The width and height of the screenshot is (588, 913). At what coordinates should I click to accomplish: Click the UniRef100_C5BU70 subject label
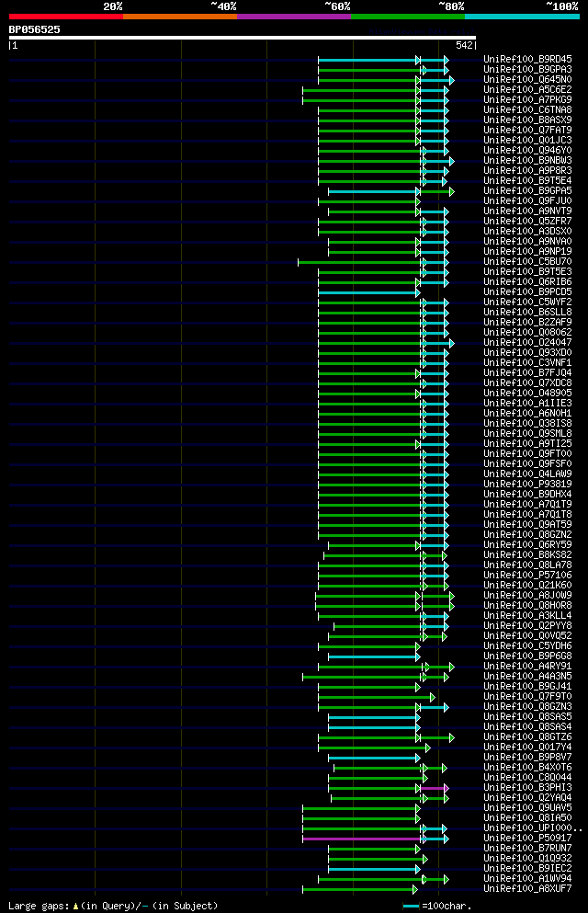(527, 261)
